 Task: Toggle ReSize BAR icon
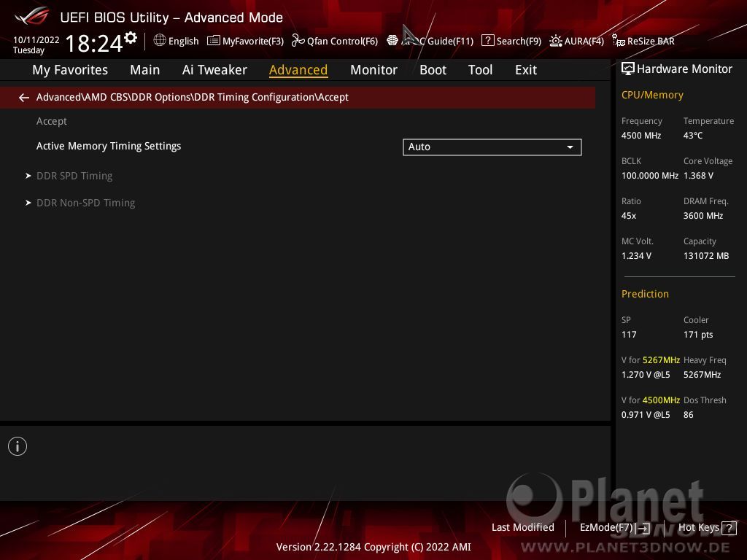(x=619, y=41)
